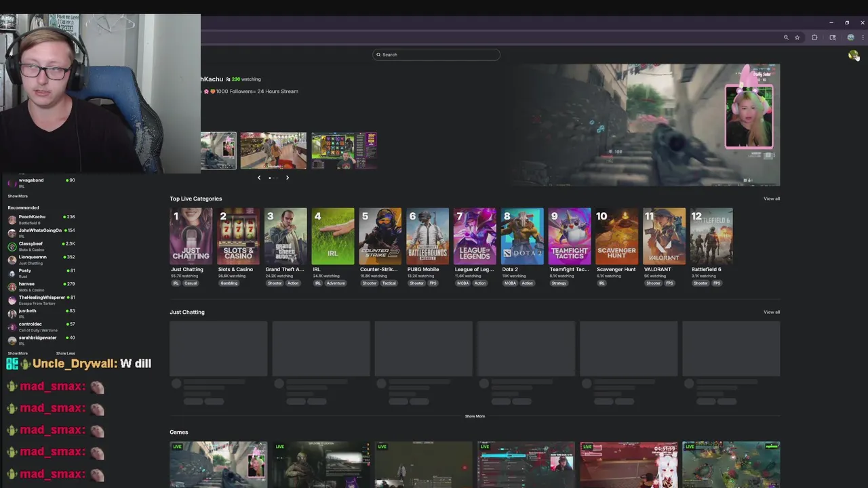Click the Tactical tag under Counter-Strike

pyautogui.click(x=389, y=283)
